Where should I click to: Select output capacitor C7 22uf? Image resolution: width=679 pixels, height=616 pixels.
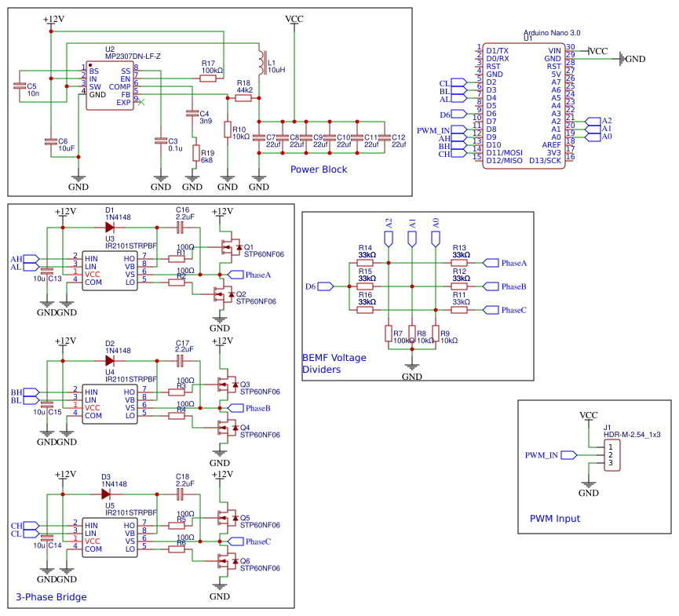[x=258, y=137]
